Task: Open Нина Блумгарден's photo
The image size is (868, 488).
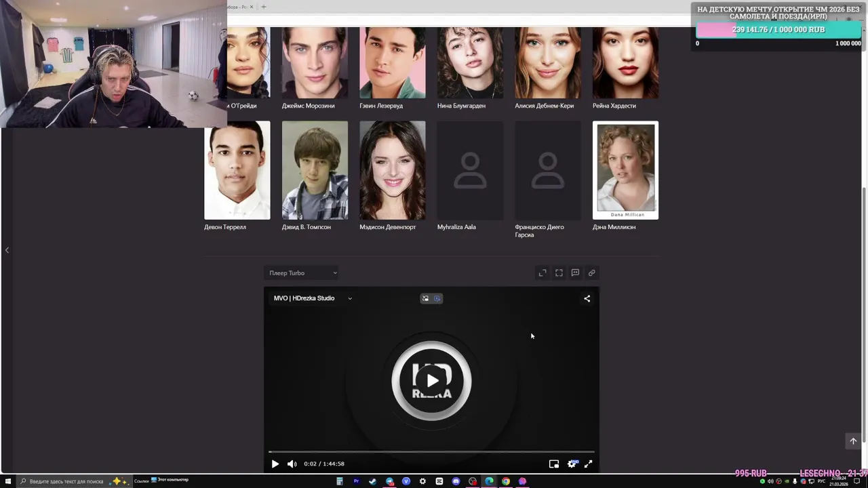Action: [x=470, y=62]
